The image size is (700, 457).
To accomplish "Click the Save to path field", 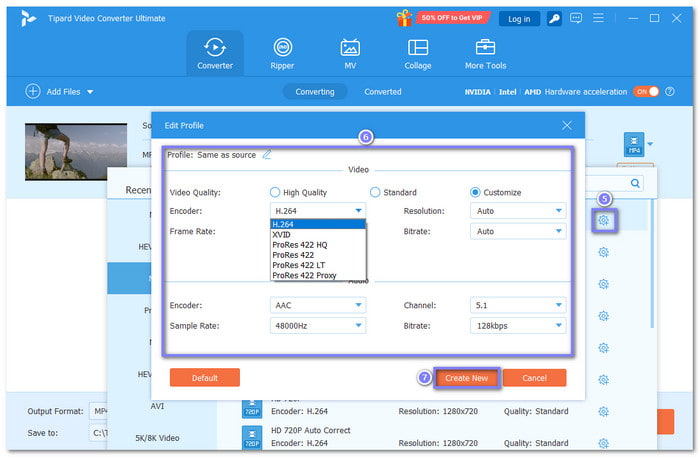I will (98, 433).
